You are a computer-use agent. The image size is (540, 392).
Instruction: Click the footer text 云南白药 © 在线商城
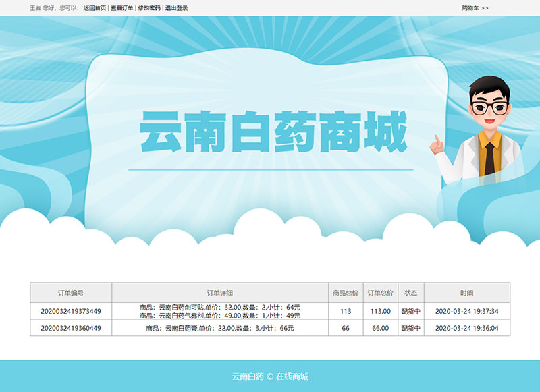[x=270, y=376]
